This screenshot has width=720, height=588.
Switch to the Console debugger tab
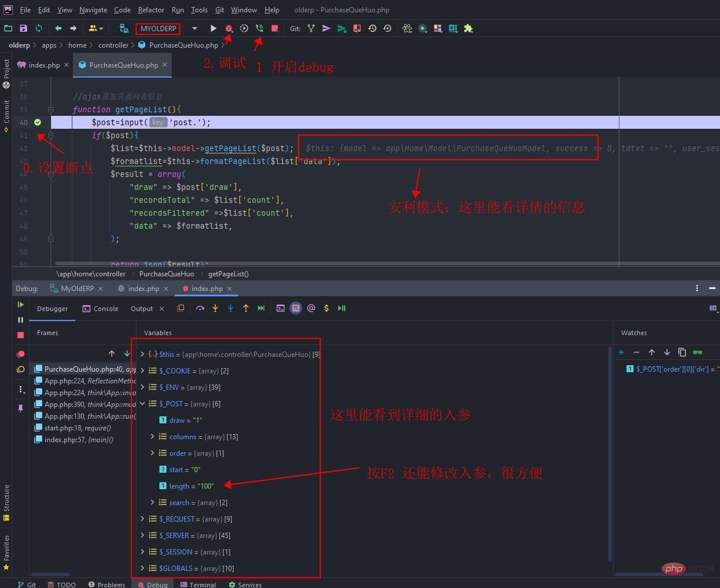pos(100,309)
